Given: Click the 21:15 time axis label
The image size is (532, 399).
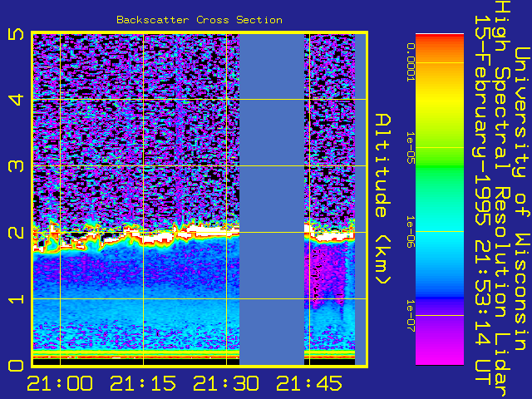Looking at the screenshot, I should [x=143, y=384].
